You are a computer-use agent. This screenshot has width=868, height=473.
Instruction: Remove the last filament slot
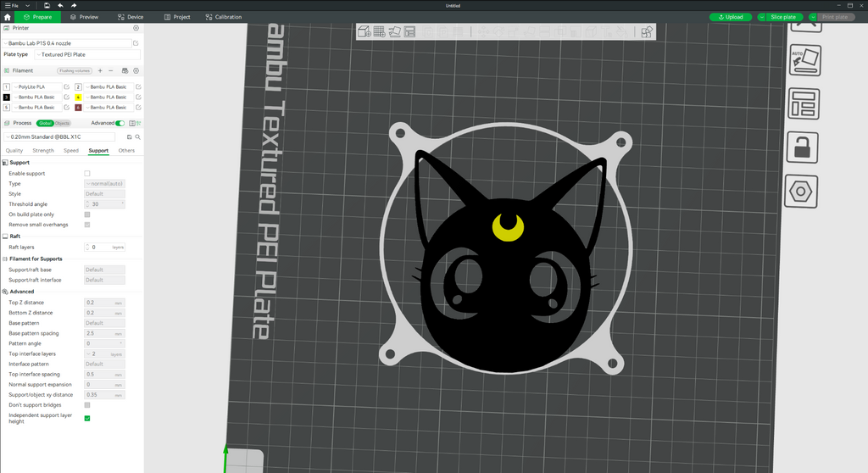coord(111,71)
